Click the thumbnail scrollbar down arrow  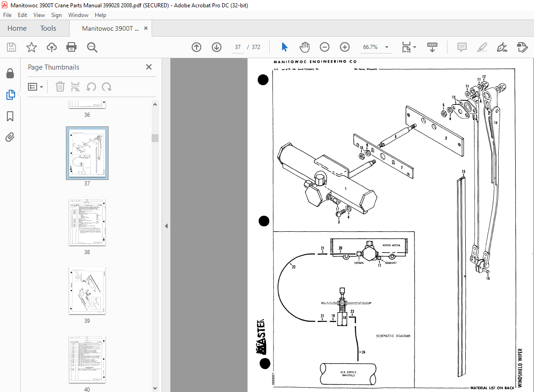[x=155, y=388]
